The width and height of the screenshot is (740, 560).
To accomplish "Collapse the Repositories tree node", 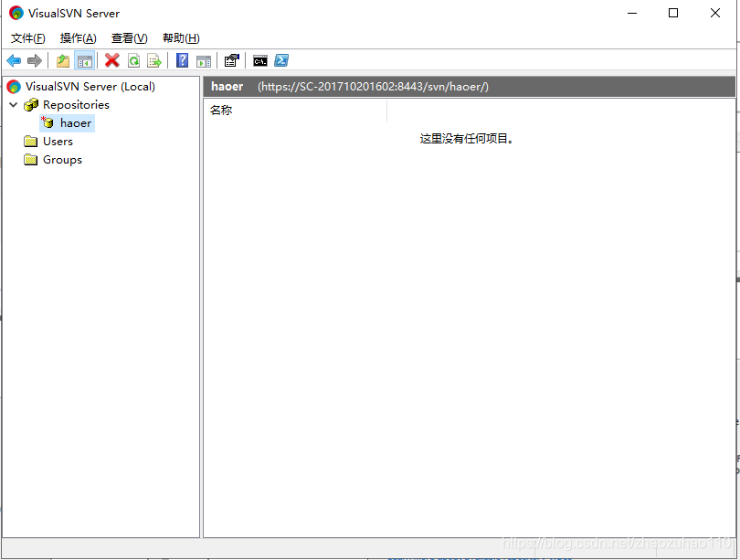I will click(14, 105).
